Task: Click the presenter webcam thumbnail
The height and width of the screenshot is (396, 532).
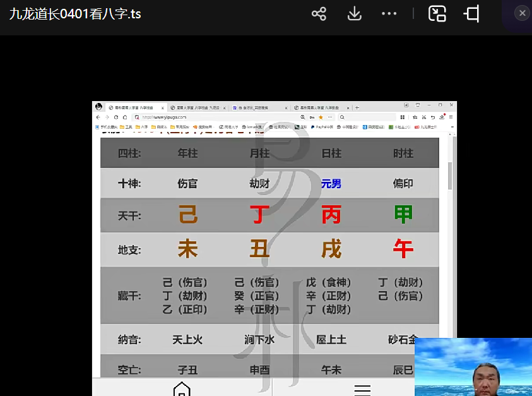Action: (x=473, y=367)
